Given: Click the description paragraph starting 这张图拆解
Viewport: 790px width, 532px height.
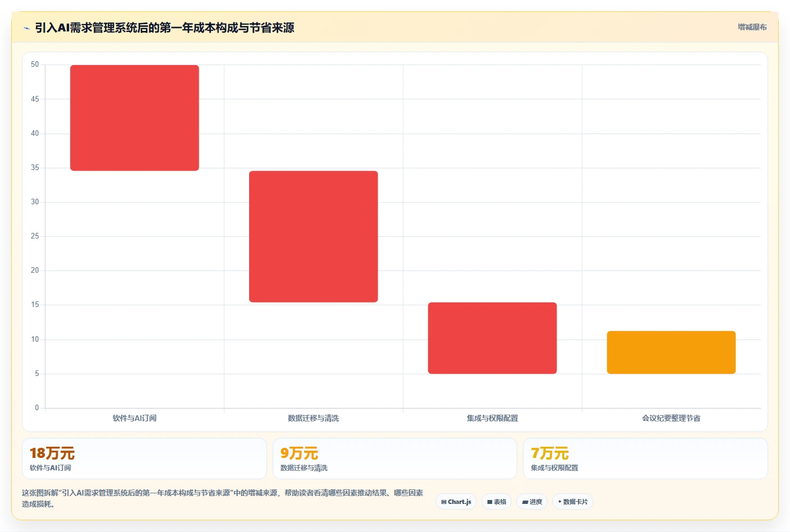Looking at the screenshot, I should (x=223, y=498).
